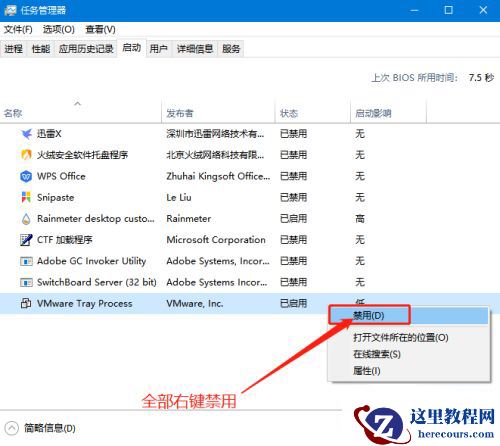Click VMware row's 已启用 status
The height and width of the screenshot is (446, 500).
[293, 303]
